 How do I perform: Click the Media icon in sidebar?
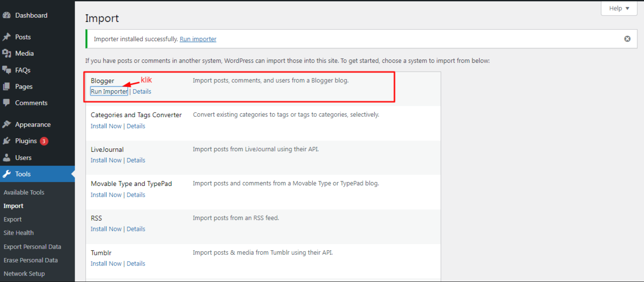pos(6,54)
